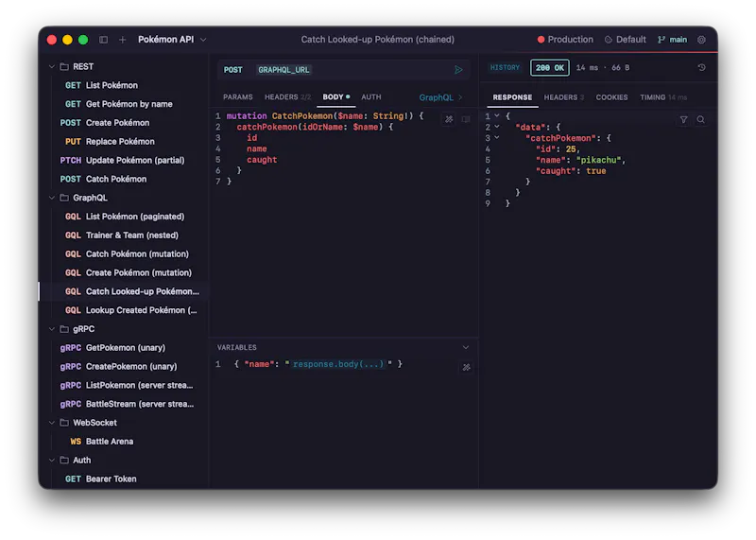Click the response.body(...) variable chip
The width and height of the screenshot is (756, 540).
pos(338,364)
